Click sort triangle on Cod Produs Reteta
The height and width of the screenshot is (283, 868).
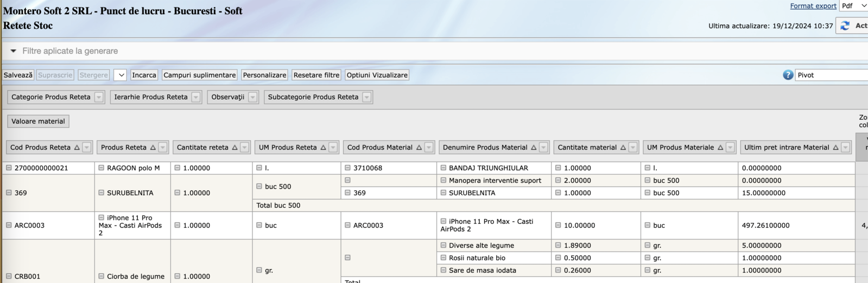pyautogui.click(x=77, y=147)
